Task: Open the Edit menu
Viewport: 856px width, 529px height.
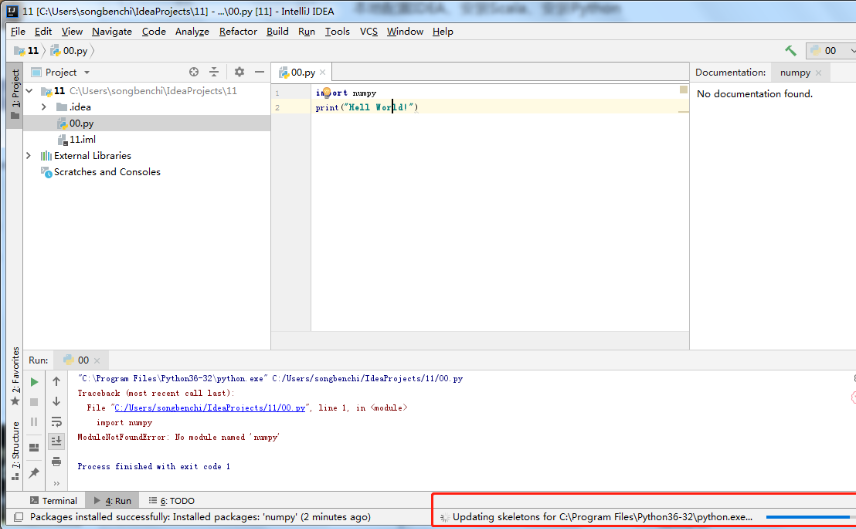Action: [43, 32]
